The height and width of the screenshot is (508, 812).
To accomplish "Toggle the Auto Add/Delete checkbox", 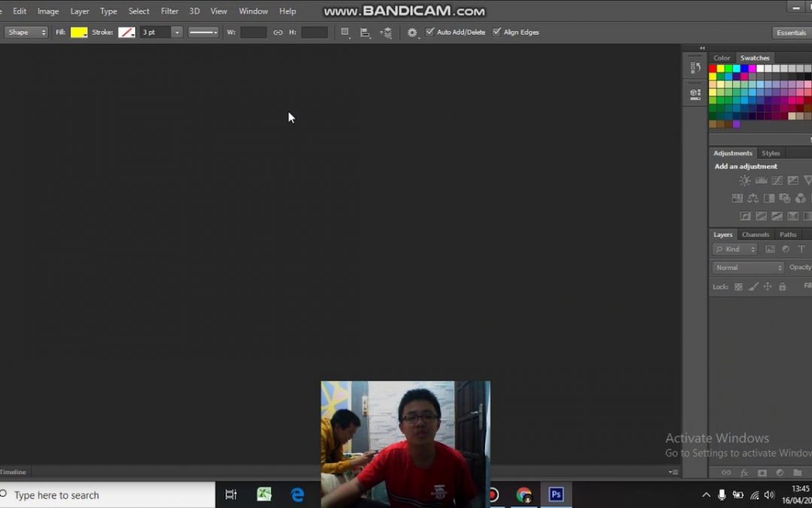I will click(x=430, y=32).
